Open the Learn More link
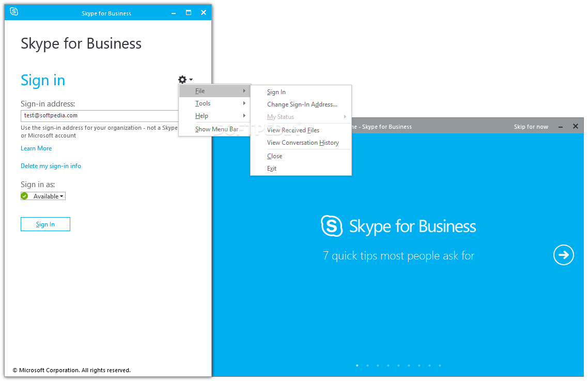Image resolution: width=588 pixels, height=381 pixels. tap(36, 148)
